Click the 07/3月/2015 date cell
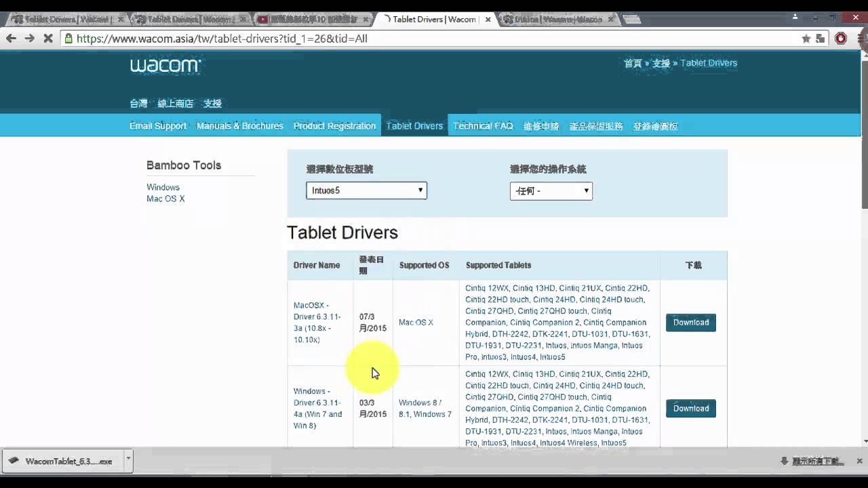Image resolution: width=868 pixels, height=488 pixels. (372, 323)
